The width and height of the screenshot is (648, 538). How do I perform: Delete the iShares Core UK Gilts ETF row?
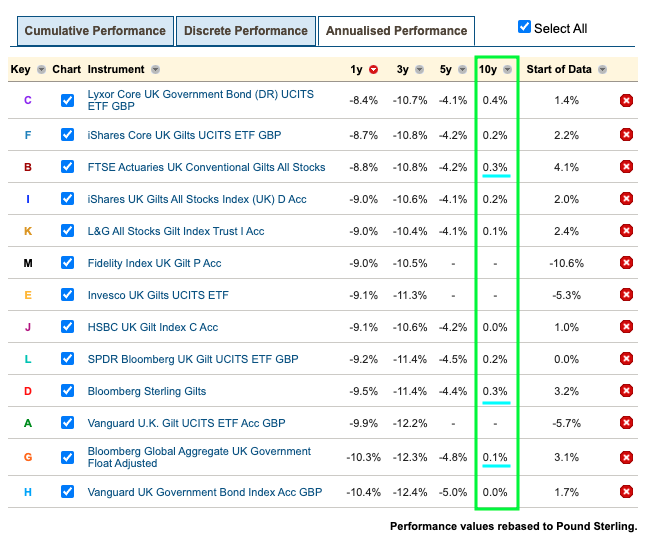click(x=627, y=135)
